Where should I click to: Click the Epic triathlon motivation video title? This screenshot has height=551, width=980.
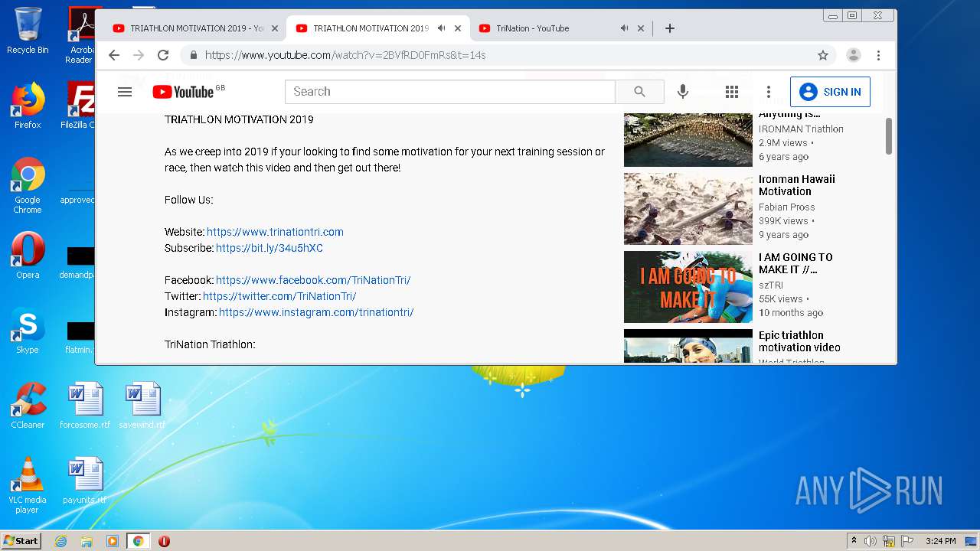point(799,341)
